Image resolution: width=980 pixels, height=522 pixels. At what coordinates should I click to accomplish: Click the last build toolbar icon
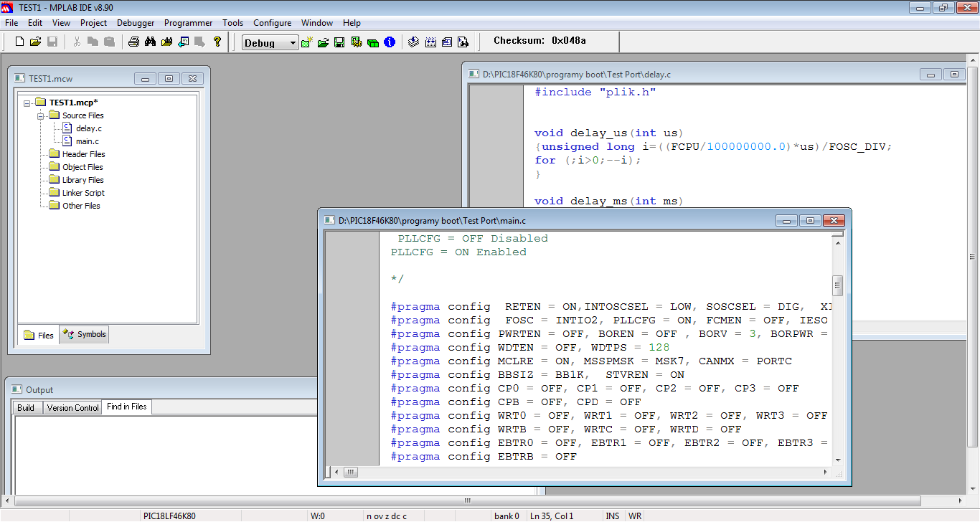(x=463, y=42)
